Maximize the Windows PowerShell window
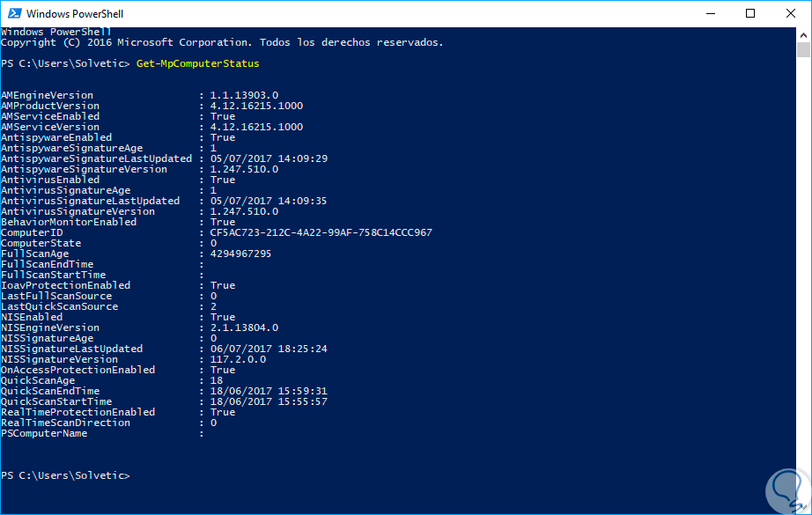812x515 pixels. coord(749,13)
